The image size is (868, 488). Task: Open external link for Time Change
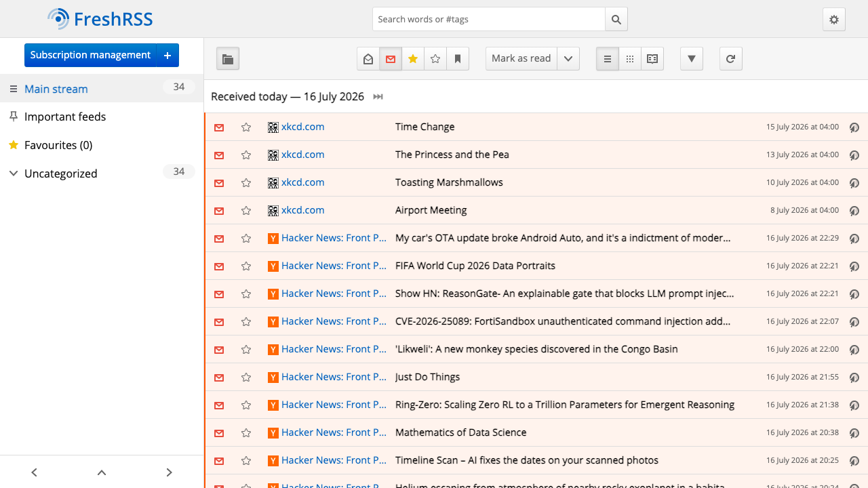click(854, 127)
